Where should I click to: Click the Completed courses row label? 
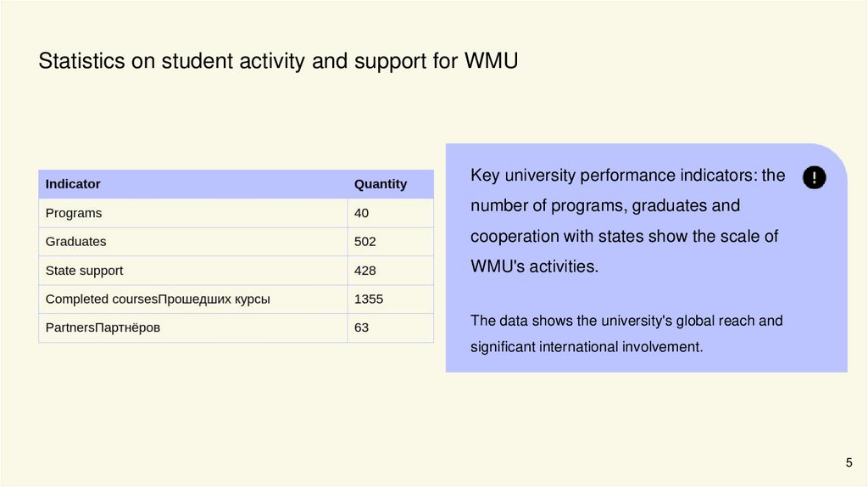(x=158, y=299)
